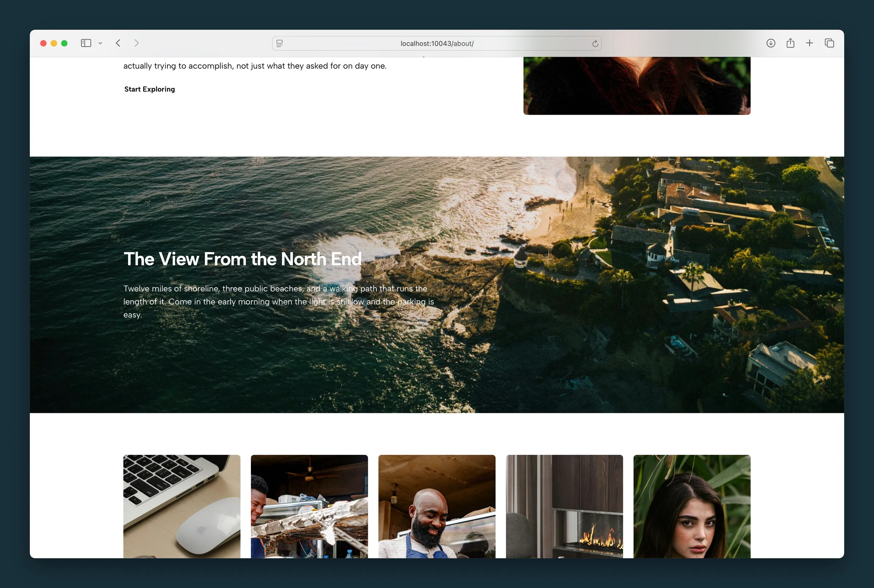Go forward with the right arrow
The width and height of the screenshot is (874, 588).
click(x=137, y=43)
